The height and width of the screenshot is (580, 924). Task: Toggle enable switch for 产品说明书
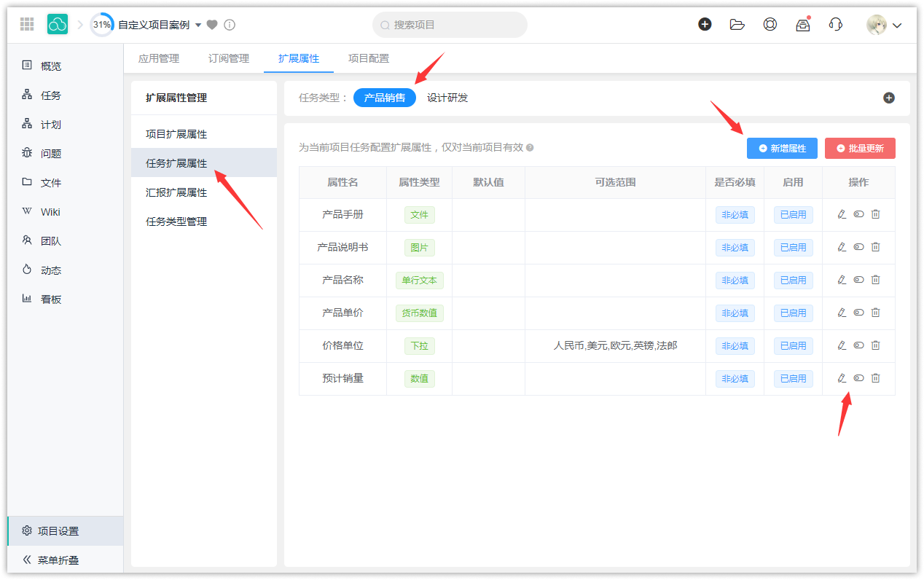(858, 247)
